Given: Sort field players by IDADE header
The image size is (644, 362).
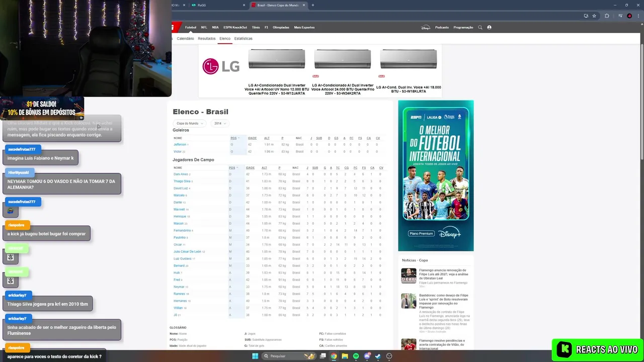Looking at the screenshot, I should tap(250, 167).
